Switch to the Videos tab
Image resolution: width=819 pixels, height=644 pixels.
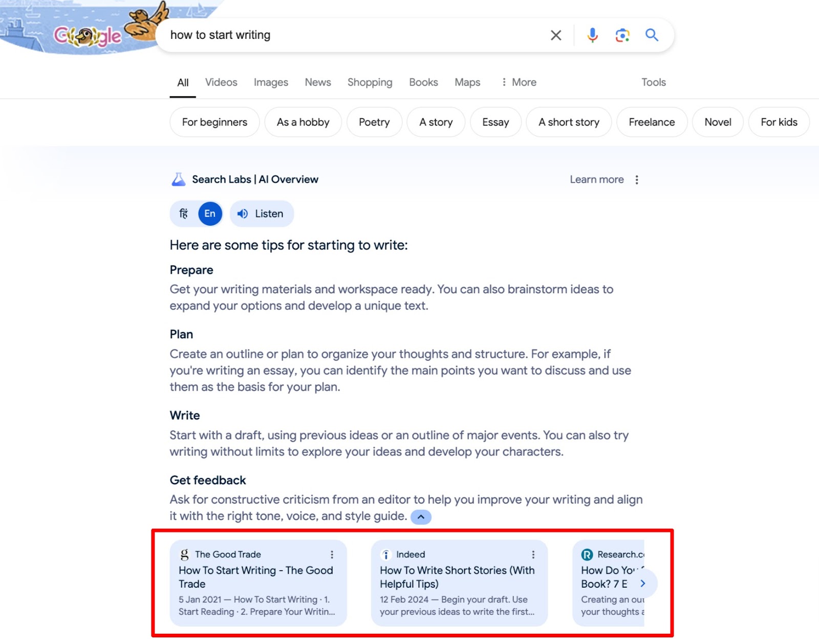tap(221, 82)
